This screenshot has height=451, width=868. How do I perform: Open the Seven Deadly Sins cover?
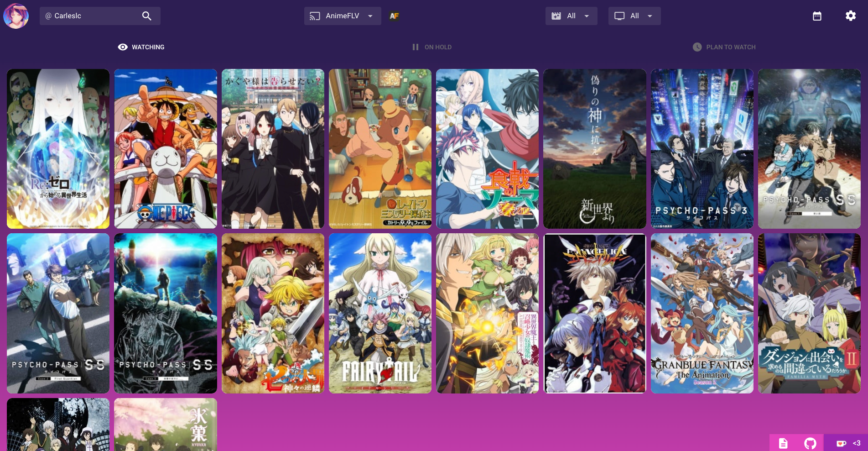tap(273, 314)
